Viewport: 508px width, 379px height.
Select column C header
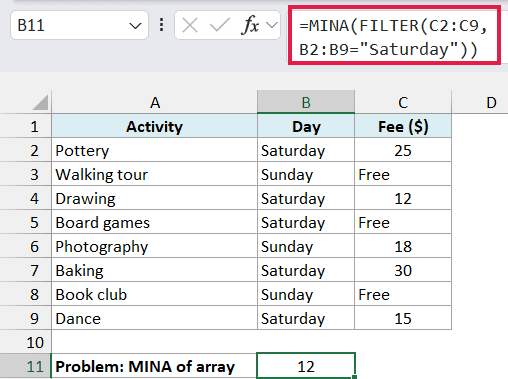point(403,102)
